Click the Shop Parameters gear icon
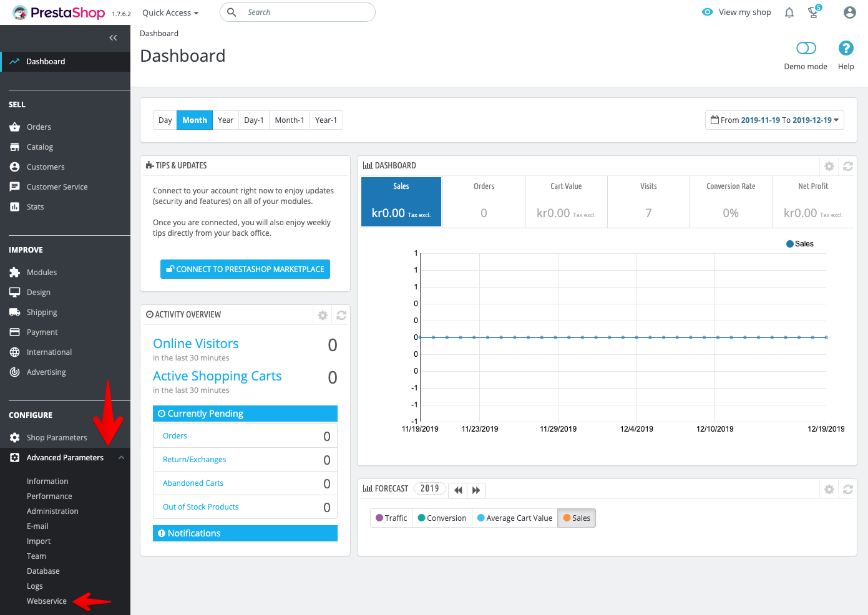 coord(15,437)
